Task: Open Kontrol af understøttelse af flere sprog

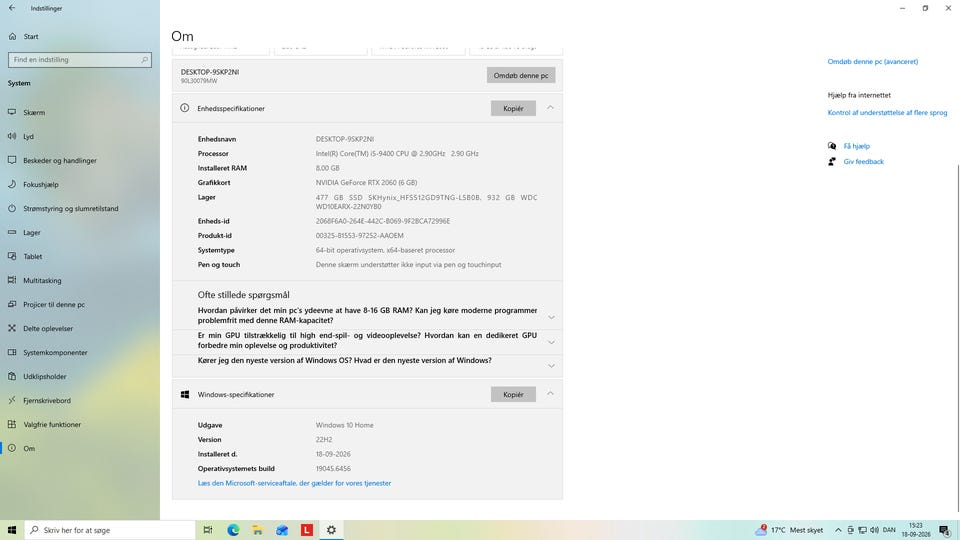Action: pyautogui.click(x=887, y=113)
